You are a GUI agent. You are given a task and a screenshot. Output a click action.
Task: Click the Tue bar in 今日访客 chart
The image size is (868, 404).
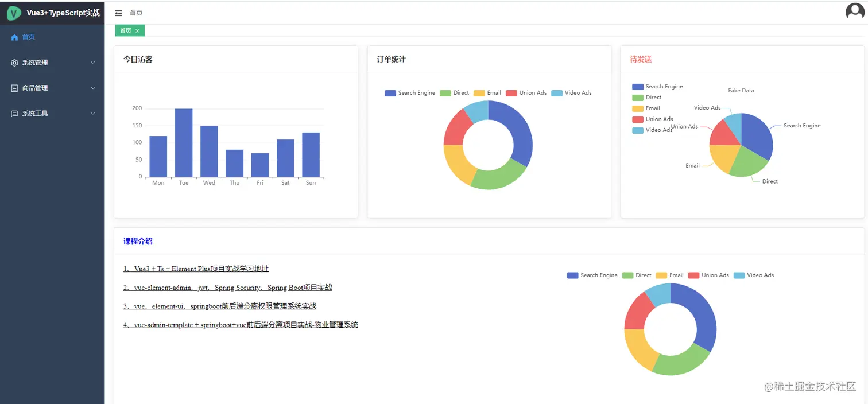pyautogui.click(x=184, y=143)
